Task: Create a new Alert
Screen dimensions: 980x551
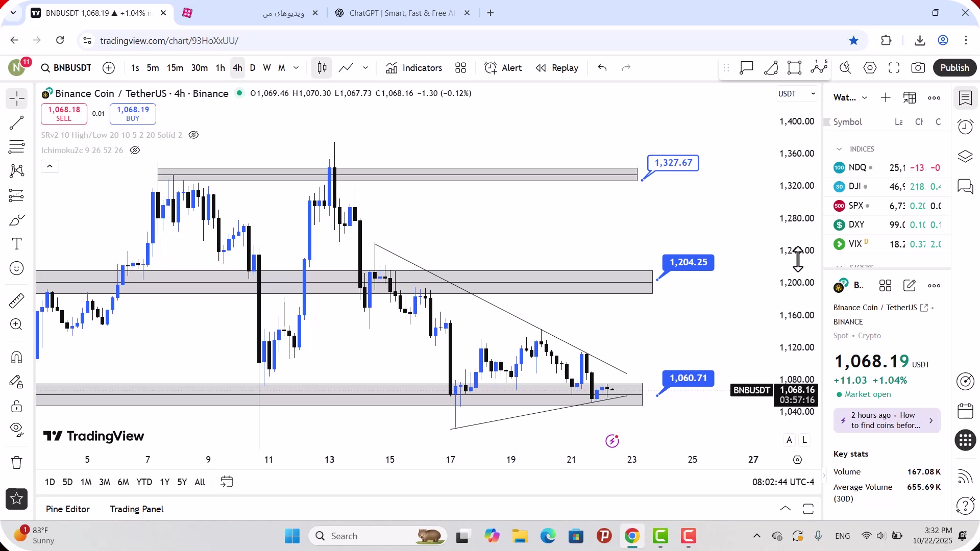Action: (x=503, y=68)
